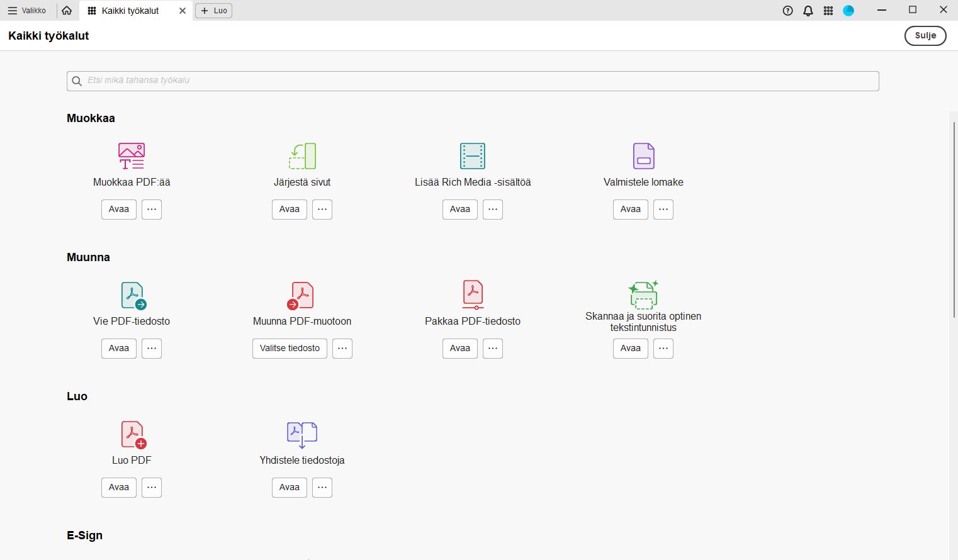
Task: Click the E-Sign section heading
Action: coord(84,535)
